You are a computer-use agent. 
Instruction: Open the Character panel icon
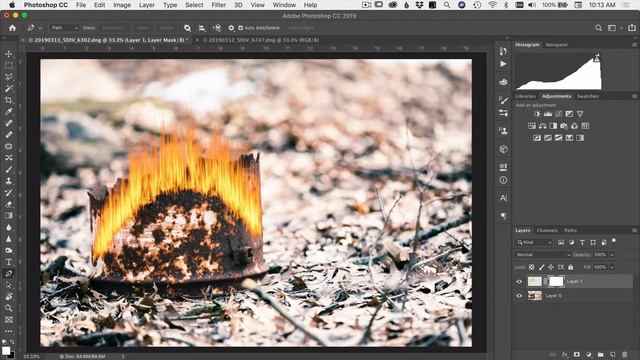[x=503, y=198]
